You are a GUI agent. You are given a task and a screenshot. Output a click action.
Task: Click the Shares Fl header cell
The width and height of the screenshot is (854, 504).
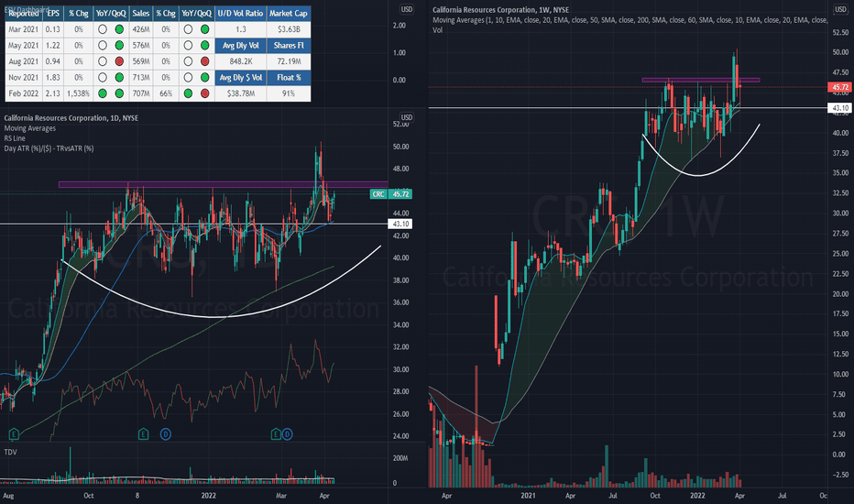[289, 46]
